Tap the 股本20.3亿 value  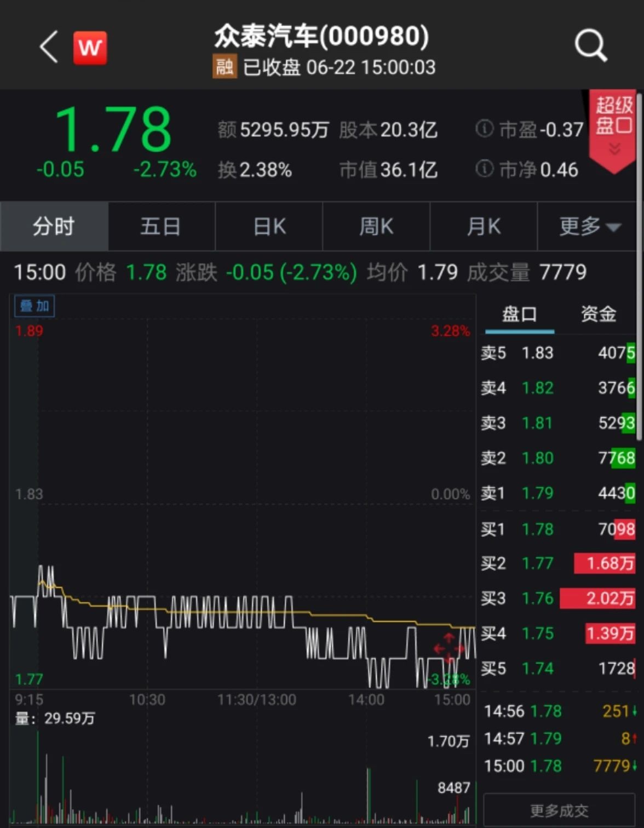(388, 130)
